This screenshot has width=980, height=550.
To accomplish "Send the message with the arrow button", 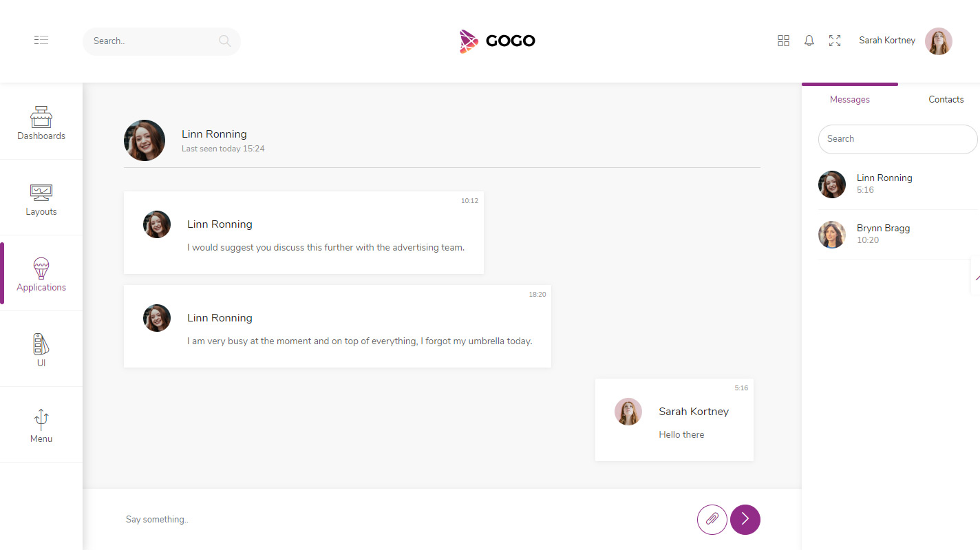I will 745,520.
